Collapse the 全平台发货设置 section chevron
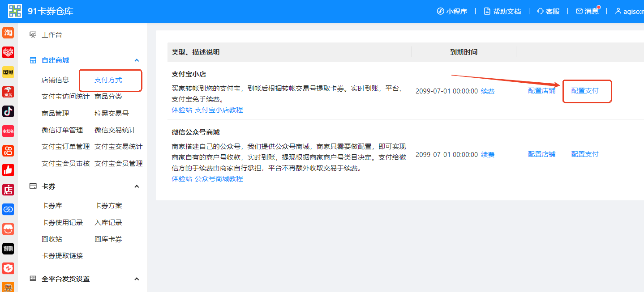This screenshot has width=644, height=292. [x=137, y=279]
